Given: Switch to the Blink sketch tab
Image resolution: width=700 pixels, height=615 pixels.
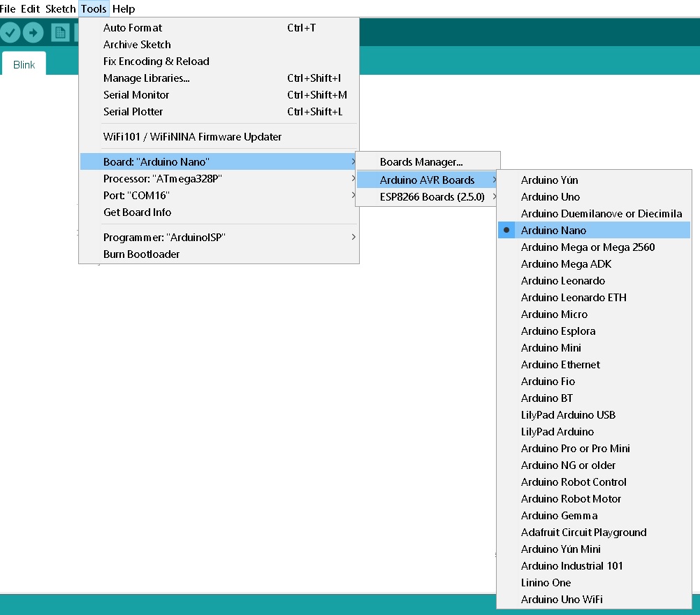Looking at the screenshot, I should coord(24,65).
